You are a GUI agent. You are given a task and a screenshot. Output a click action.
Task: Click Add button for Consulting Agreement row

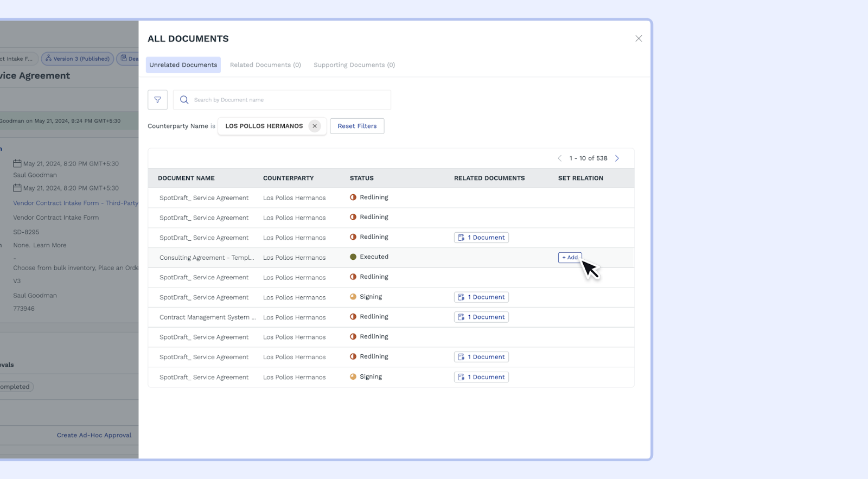570,258
